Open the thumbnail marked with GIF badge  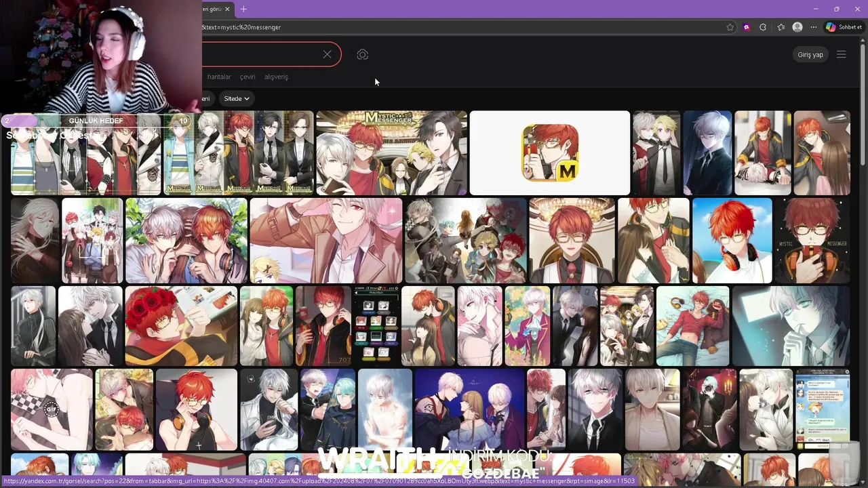tap(52, 409)
